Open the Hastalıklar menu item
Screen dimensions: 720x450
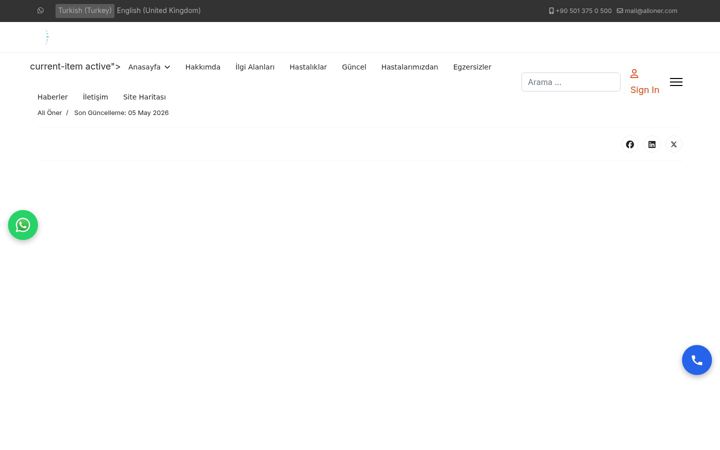[308, 67]
